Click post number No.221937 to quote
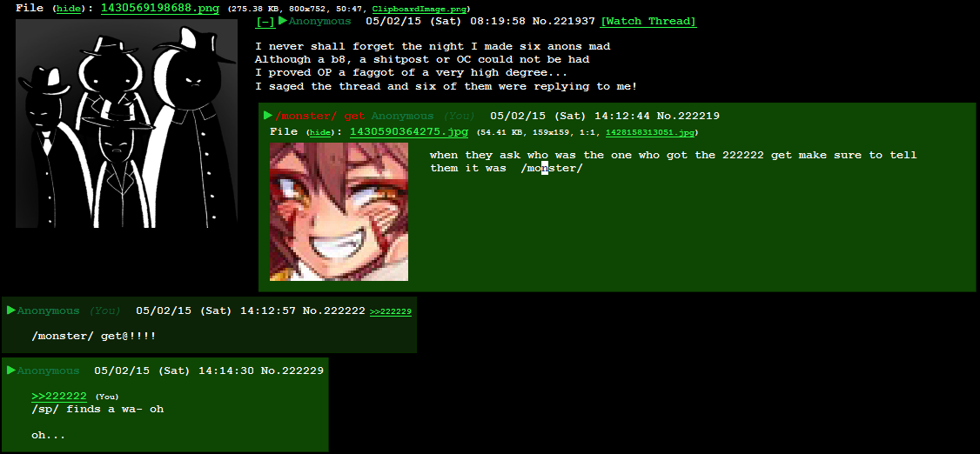Image resolution: width=980 pixels, height=454 pixels. pyautogui.click(x=564, y=21)
